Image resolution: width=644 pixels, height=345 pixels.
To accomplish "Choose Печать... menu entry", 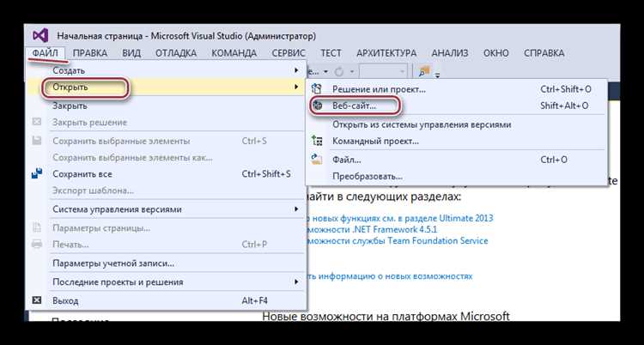I will (x=166, y=245).
